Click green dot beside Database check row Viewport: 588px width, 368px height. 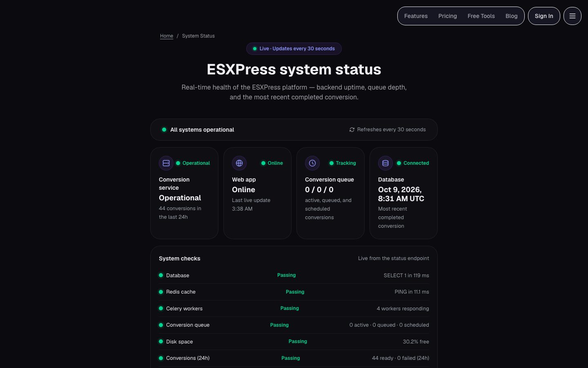161,275
